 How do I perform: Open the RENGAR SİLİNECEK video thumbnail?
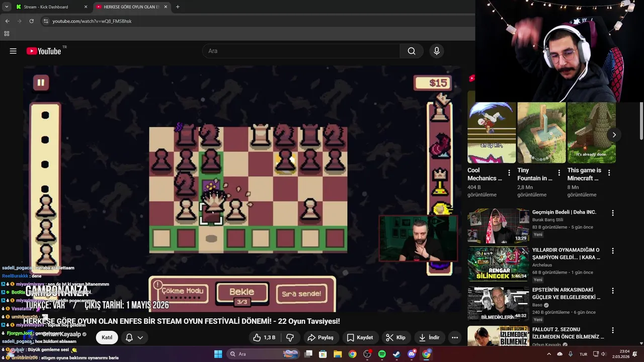click(499, 264)
